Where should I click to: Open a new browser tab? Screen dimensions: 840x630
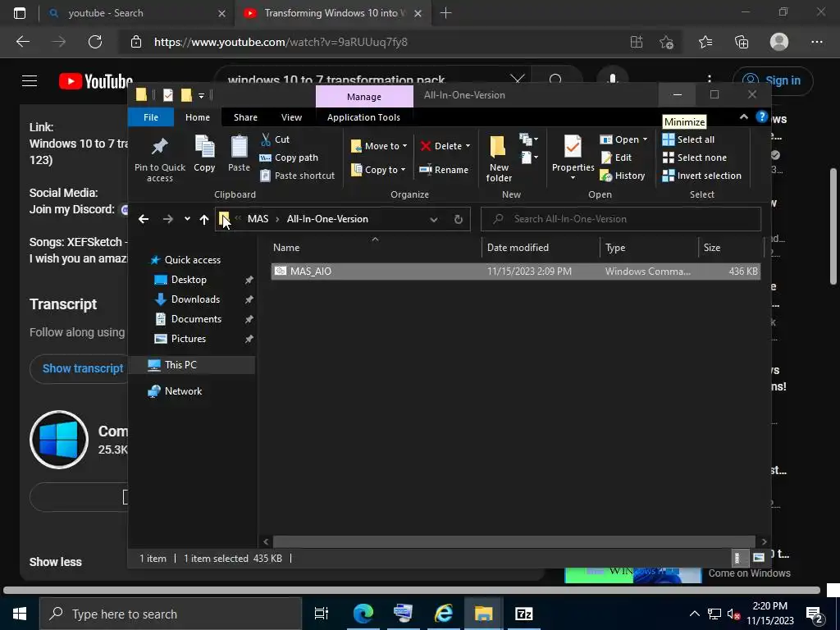(445, 13)
